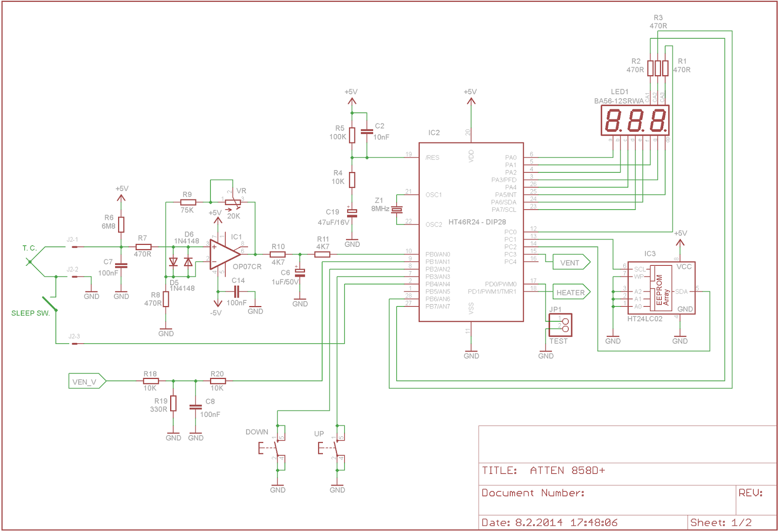This screenshot has height=532, width=778.
Task: Click the R6 6M8 resistor symbol
Action: pyautogui.click(x=121, y=224)
